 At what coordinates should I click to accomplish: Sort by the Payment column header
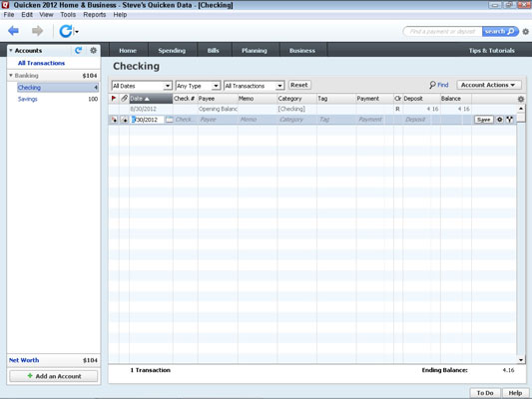(374, 99)
